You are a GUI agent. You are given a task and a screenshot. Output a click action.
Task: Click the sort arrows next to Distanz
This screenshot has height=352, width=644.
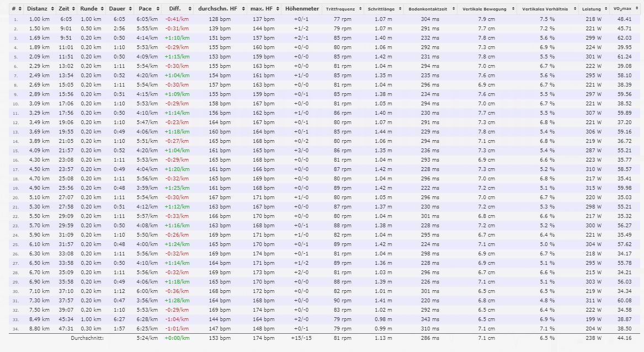click(52, 9)
